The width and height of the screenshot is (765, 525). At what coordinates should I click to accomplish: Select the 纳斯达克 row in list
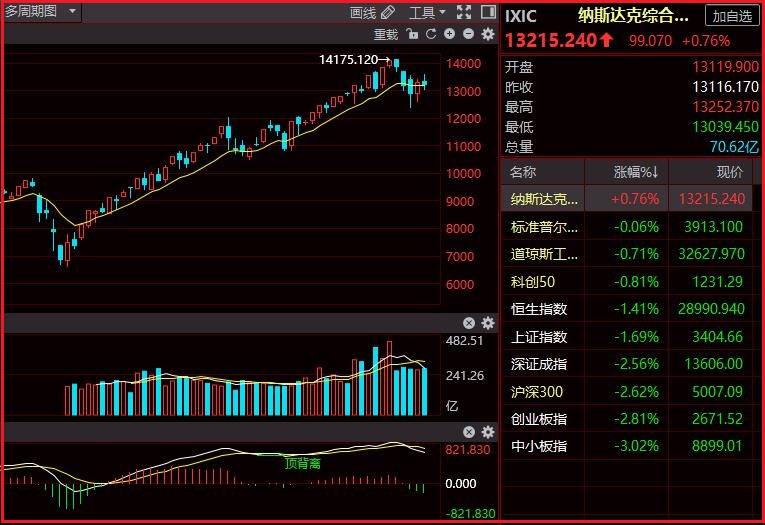pyautogui.click(x=627, y=199)
